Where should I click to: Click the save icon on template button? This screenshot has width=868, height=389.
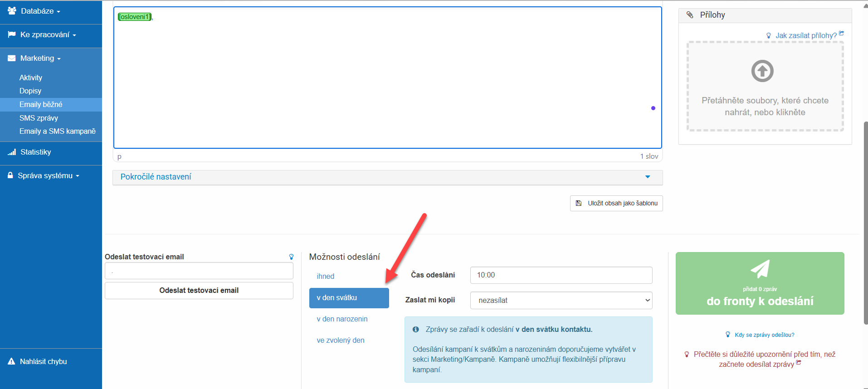pos(579,204)
